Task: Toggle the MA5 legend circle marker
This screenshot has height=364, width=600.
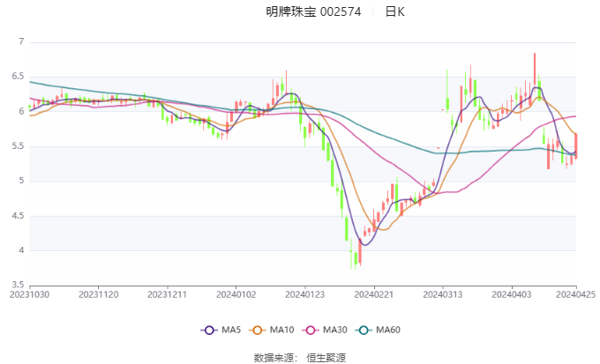Action: point(209,330)
